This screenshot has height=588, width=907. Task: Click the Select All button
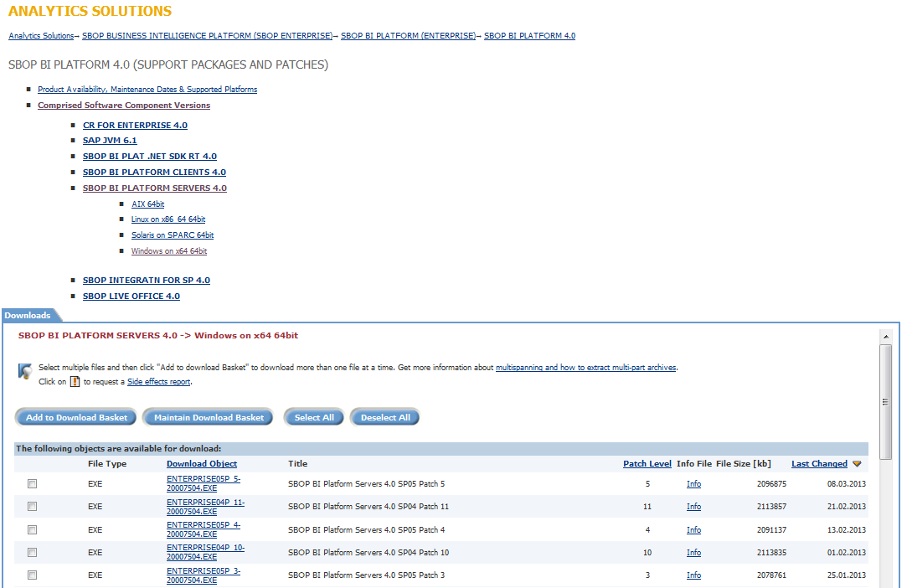click(314, 417)
